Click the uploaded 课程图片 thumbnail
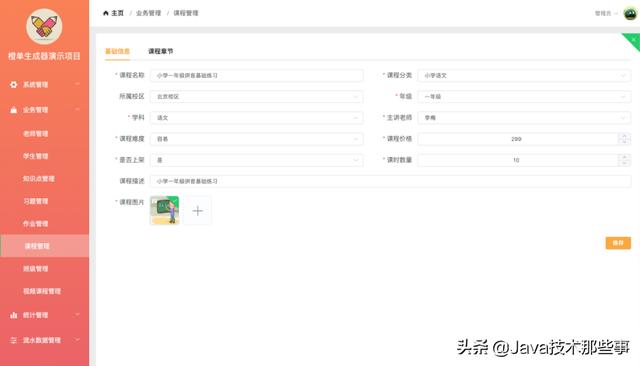Image resolution: width=640 pixels, height=366 pixels. pos(164,211)
